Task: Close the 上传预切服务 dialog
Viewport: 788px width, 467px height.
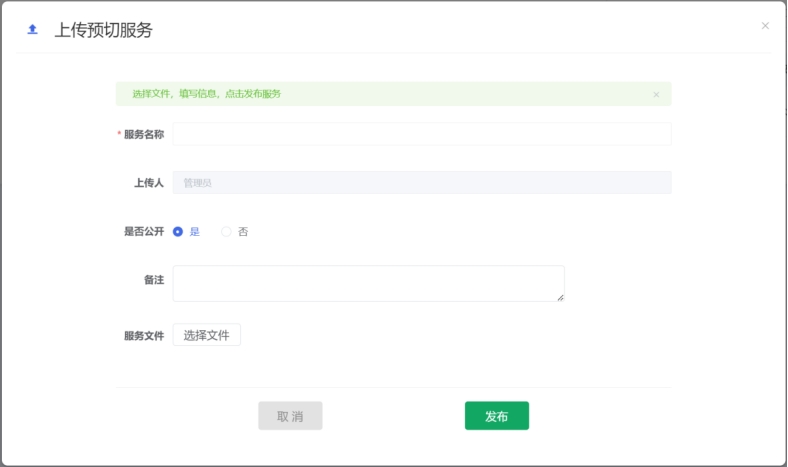Action: coord(765,26)
